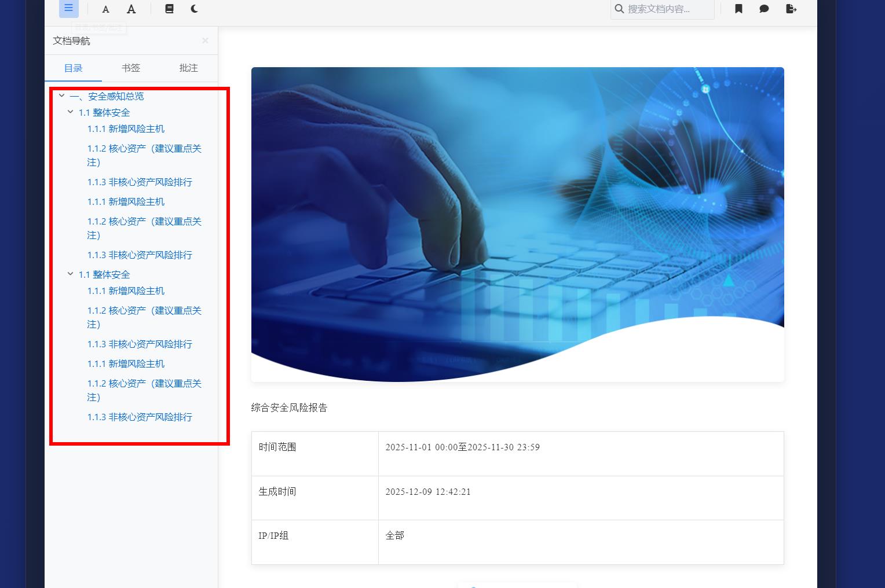Close the 文档导航 panel with the X
885x588 pixels.
click(205, 41)
